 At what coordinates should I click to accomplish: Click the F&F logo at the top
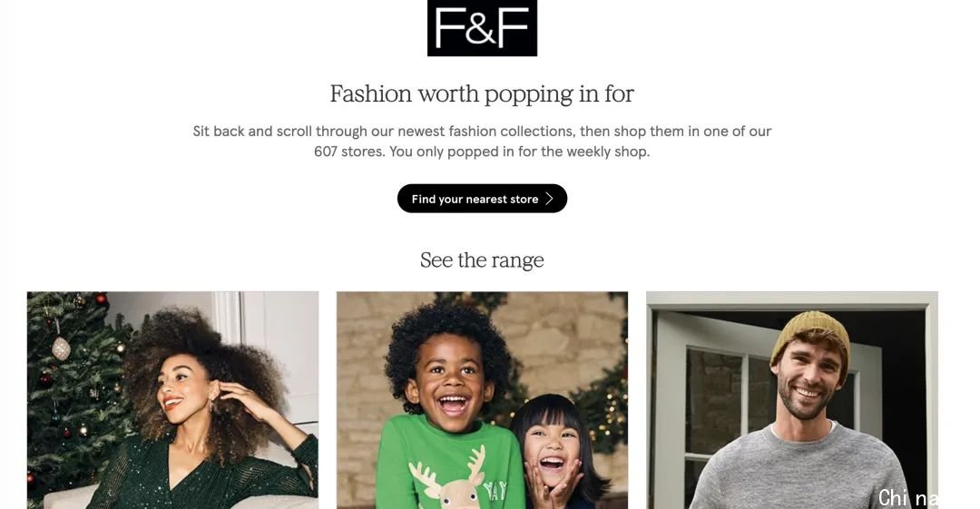coord(482,27)
